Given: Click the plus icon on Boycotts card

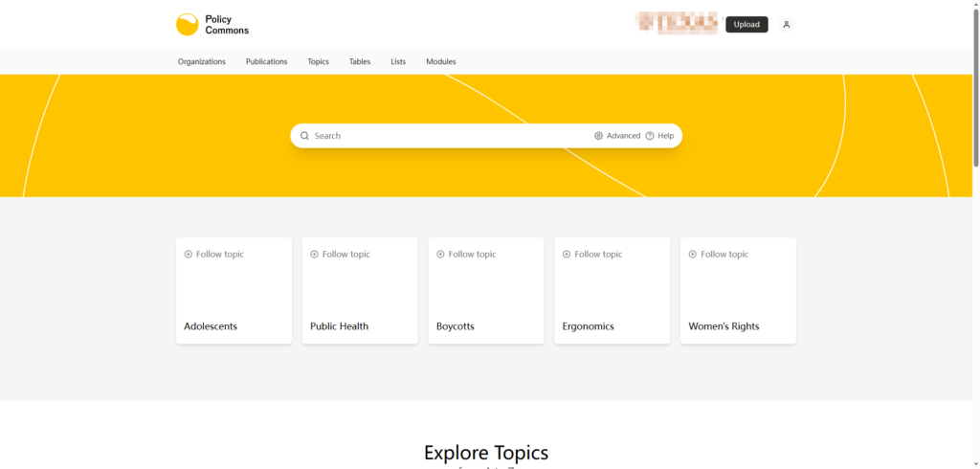Looking at the screenshot, I should 440,255.
